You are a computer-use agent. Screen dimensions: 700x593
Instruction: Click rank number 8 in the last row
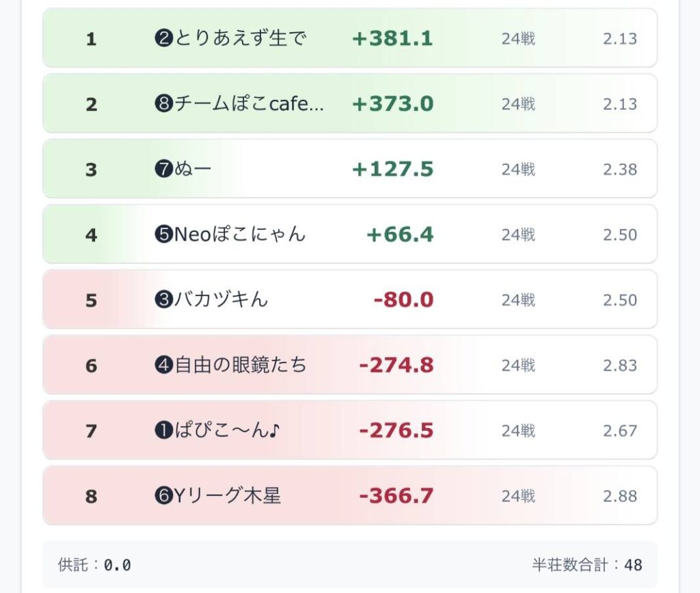pyautogui.click(x=91, y=496)
